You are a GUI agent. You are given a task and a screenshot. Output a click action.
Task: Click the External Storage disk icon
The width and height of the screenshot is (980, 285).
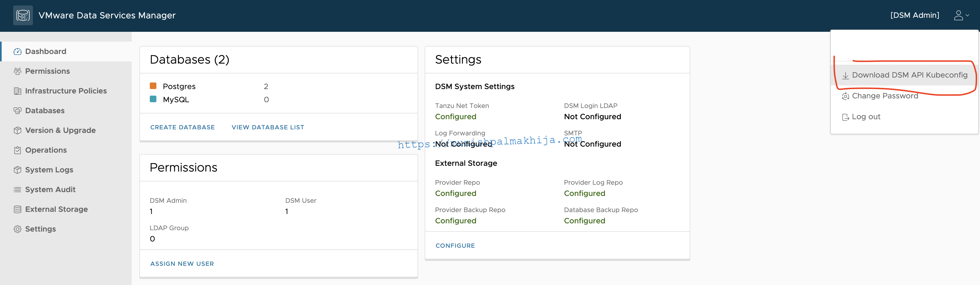[18, 209]
